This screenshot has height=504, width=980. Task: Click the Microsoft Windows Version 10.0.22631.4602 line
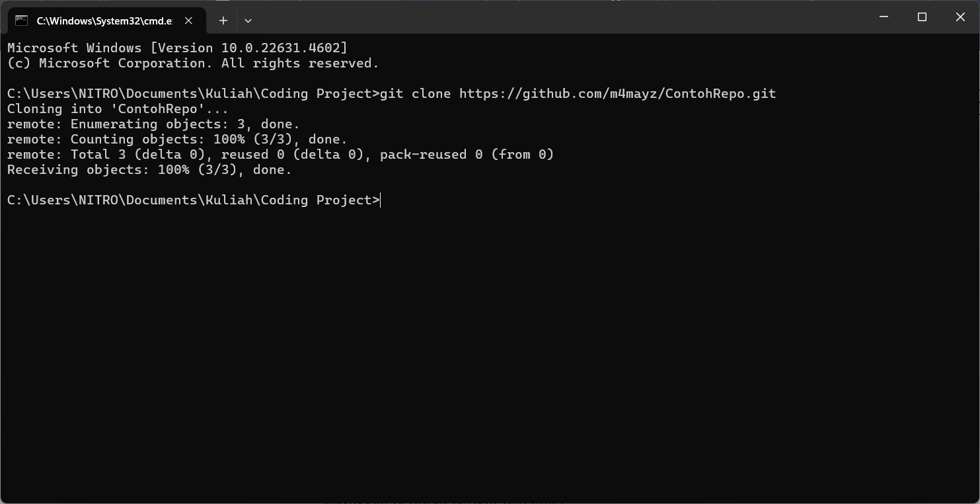click(x=177, y=48)
